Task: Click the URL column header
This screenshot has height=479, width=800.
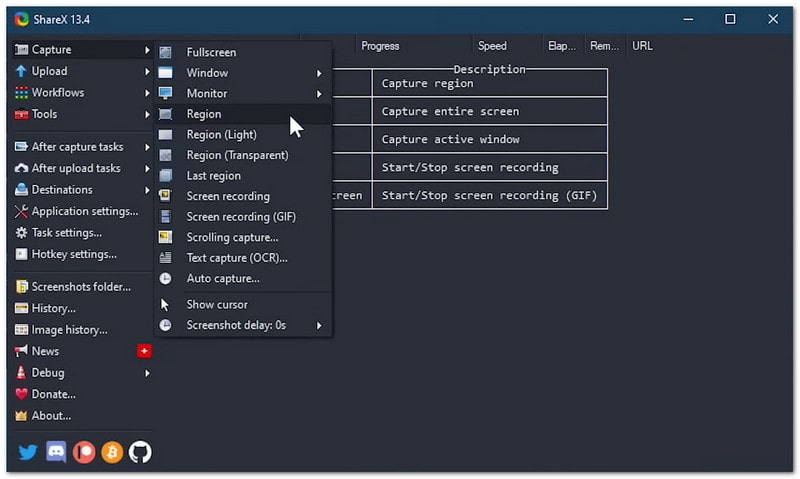Action: [x=642, y=46]
